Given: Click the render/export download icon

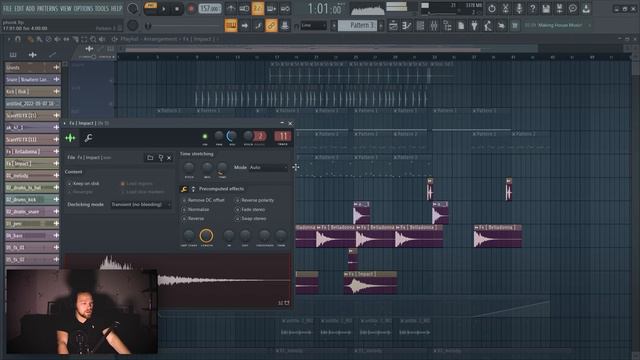Looking at the screenshot, I should [586, 9].
